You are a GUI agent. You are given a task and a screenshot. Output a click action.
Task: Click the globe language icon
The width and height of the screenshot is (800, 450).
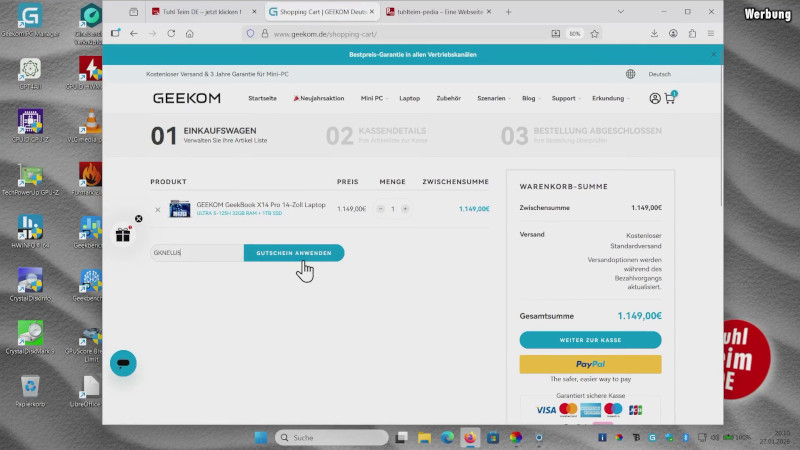click(x=630, y=74)
